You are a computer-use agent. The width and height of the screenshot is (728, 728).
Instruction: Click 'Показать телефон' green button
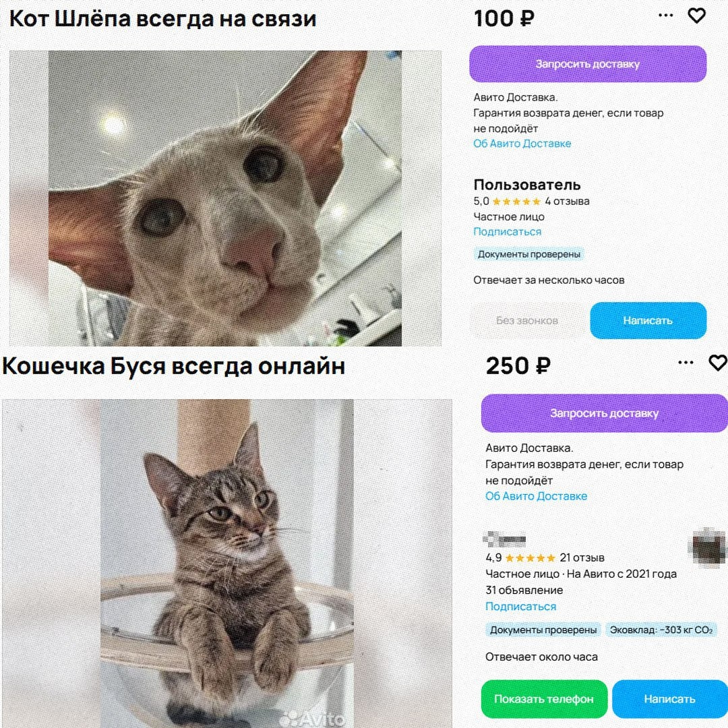point(544,699)
